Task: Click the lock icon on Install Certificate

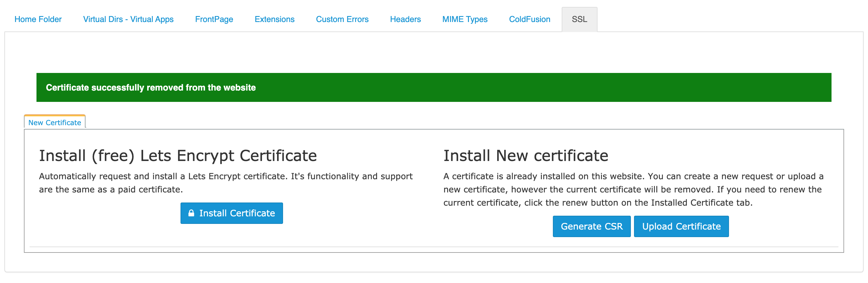Action: 191,213
